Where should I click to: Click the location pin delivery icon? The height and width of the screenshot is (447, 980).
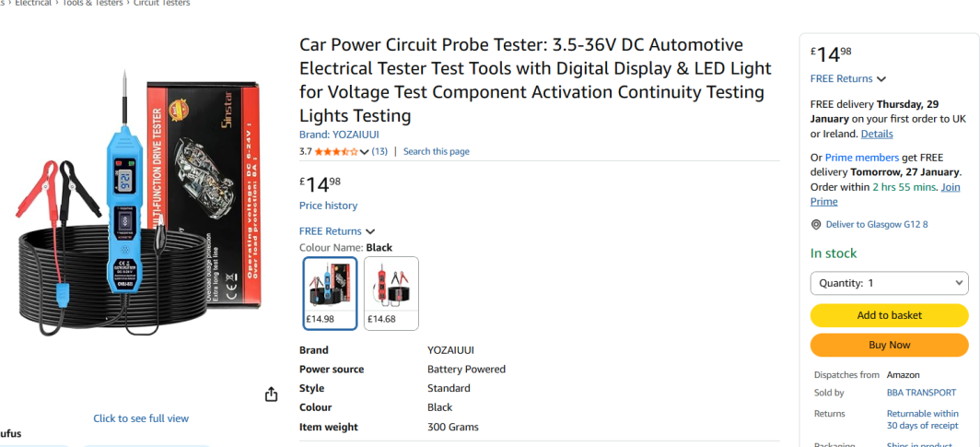pyautogui.click(x=816, y=225)
